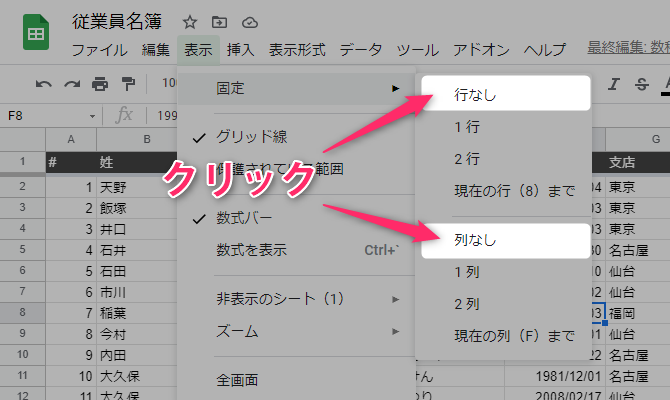This screenshot has width=670, height=400.
Task: Select column A header
Action: point(71,139)
